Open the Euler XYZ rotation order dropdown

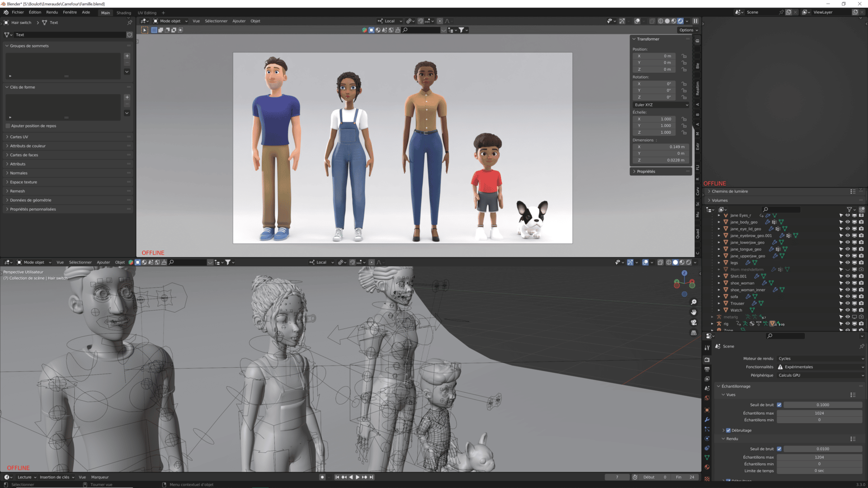click(x=660, y=104)
